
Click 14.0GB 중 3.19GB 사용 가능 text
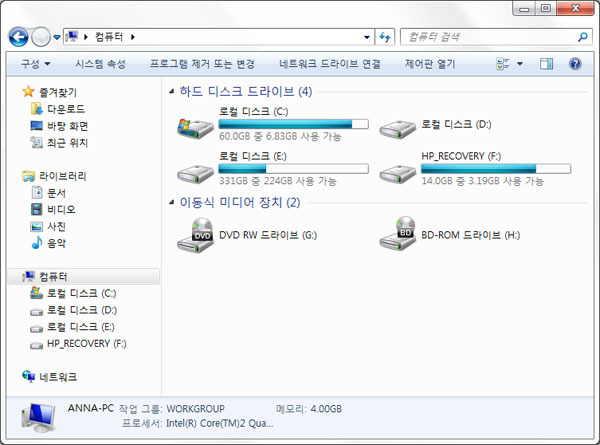click(x=482, y=181)
